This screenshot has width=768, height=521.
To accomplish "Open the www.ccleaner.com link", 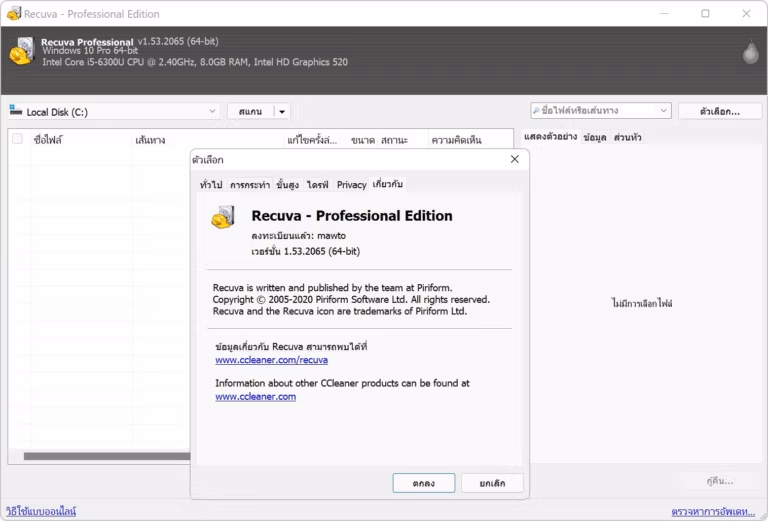I will pos(255,397).
